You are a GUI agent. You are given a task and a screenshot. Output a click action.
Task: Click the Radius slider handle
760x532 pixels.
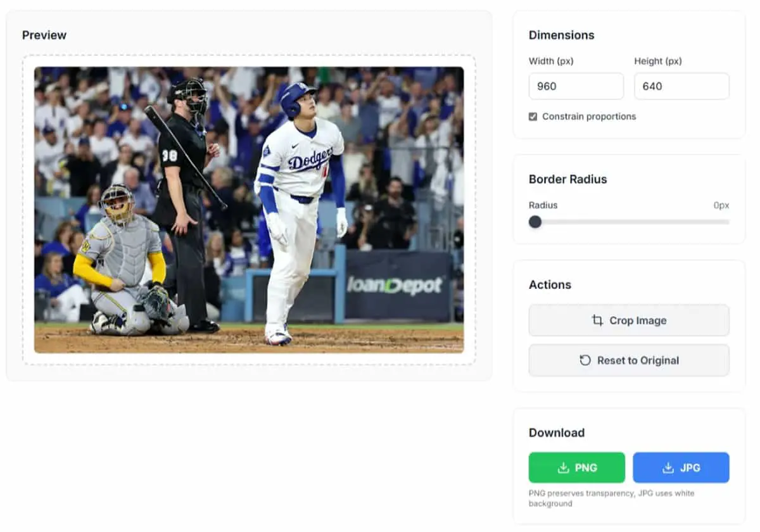pos(535,222)
